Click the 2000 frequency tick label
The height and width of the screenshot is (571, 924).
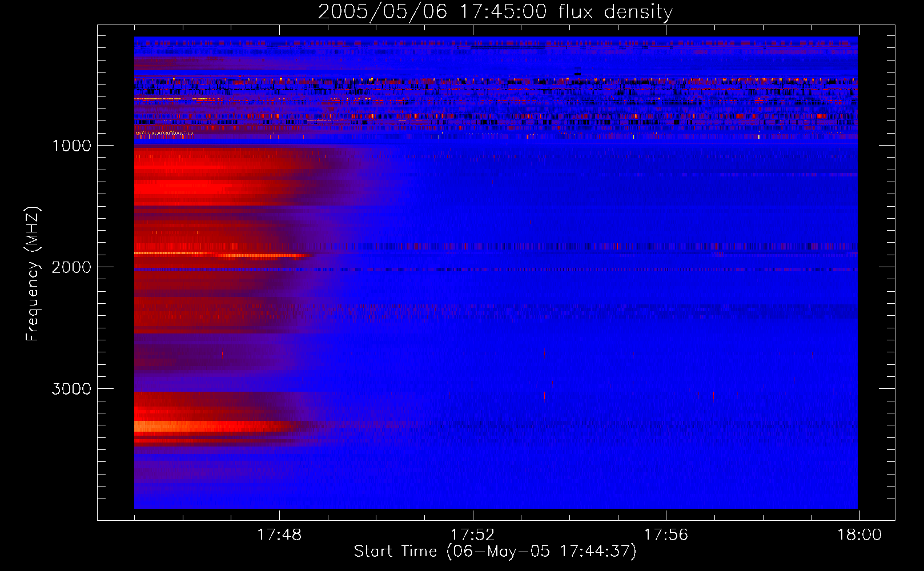(x=71, y=267)
